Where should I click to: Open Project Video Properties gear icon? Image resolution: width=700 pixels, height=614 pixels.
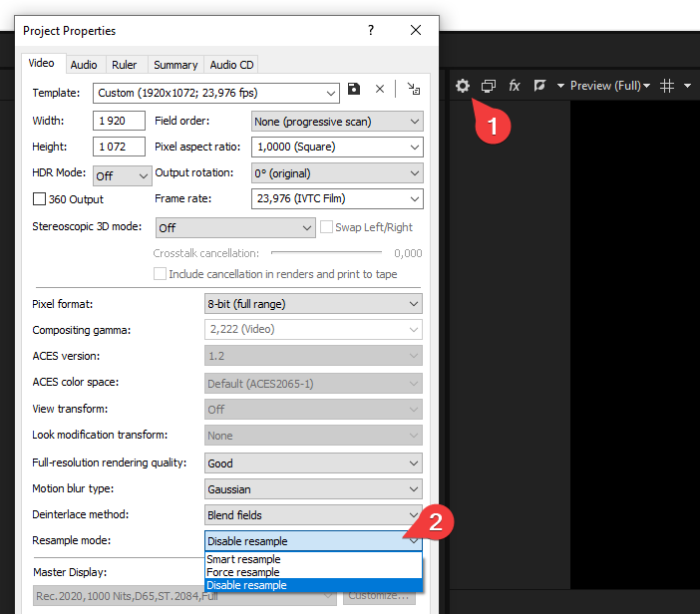463,86
